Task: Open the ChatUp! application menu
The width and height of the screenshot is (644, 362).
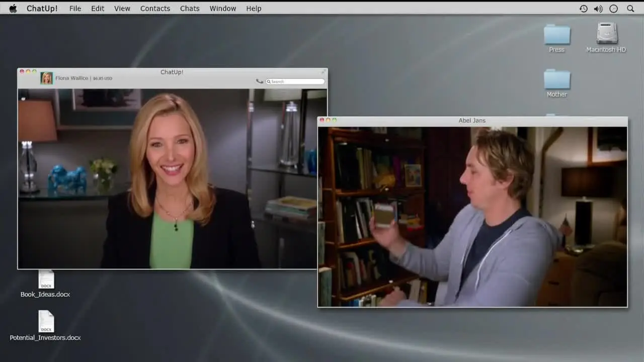Action: pos(42,9)
